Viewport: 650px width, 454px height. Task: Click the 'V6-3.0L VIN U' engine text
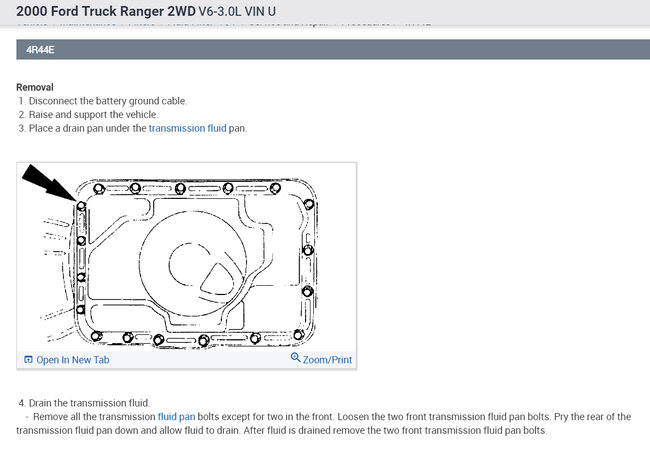[237, 12]
